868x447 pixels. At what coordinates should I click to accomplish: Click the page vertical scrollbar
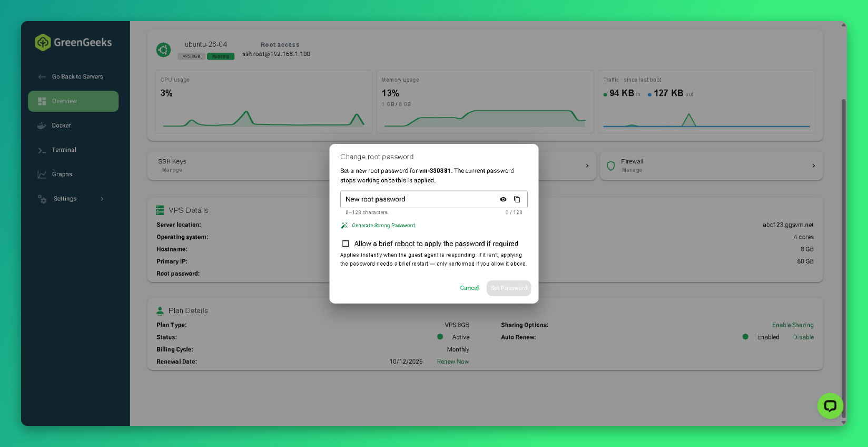843,258
